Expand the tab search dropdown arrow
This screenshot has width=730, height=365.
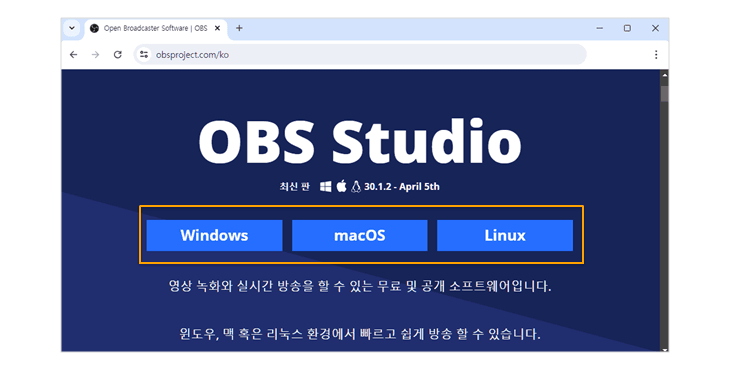pos(72,28)
